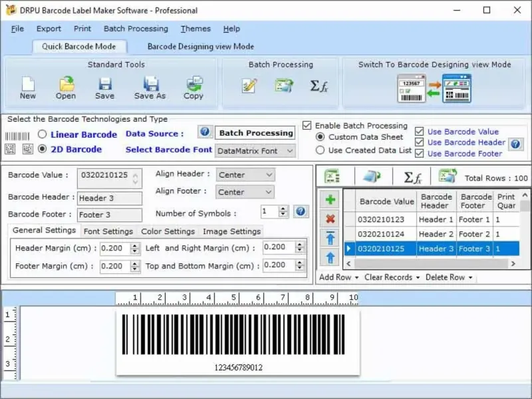Image resolution: width=532 pixels, height=399 pixels.
Task: Select the row with value 0320210123
Action: [x=432, y=219]
